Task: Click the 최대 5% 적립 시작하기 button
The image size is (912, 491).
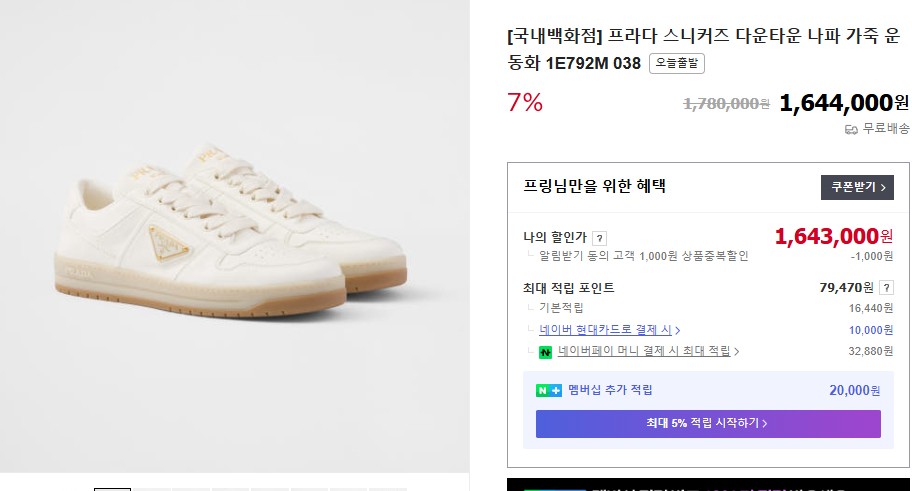Action: tap(708, 424)
